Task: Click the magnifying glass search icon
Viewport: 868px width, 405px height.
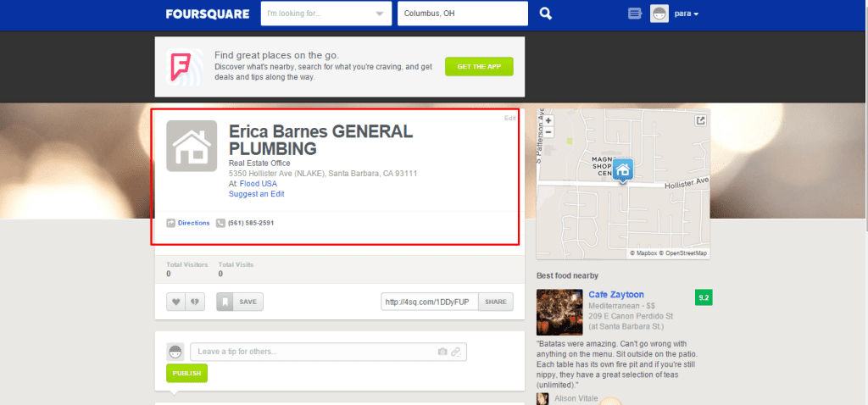Action: (546, 14)
